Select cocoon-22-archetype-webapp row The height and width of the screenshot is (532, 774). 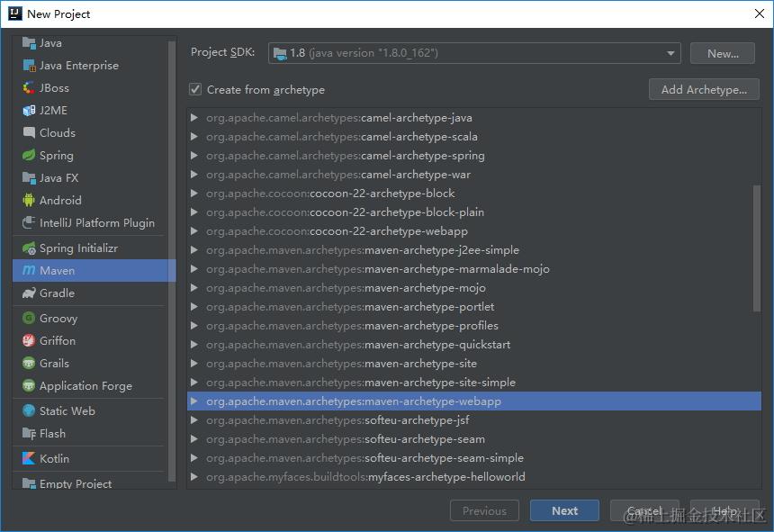[474, 231]
